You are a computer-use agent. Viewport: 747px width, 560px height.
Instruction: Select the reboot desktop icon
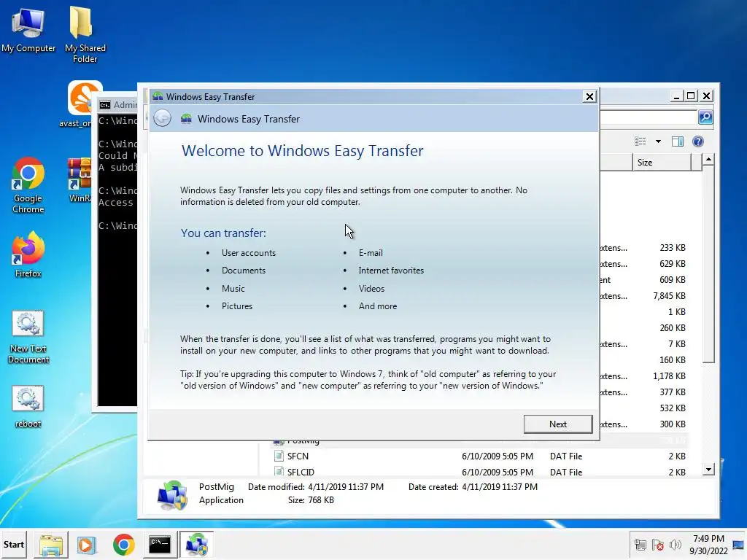click(x=28, y=407)
